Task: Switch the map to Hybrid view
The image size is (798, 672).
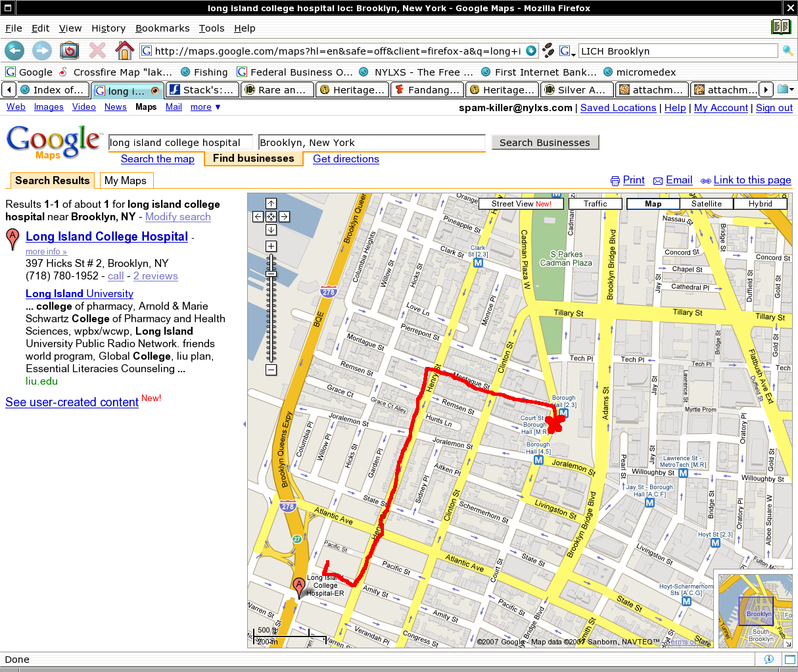Action: 761,204
